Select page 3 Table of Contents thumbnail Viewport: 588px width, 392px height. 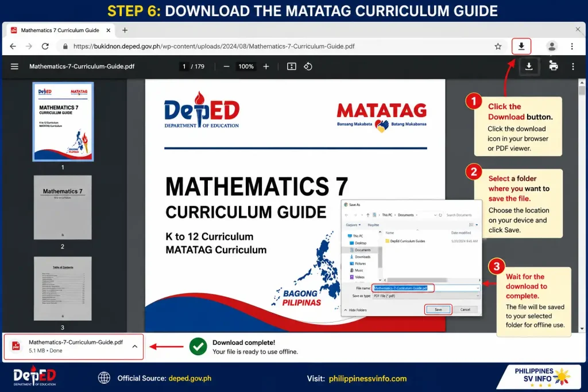[x=63, y=288]
